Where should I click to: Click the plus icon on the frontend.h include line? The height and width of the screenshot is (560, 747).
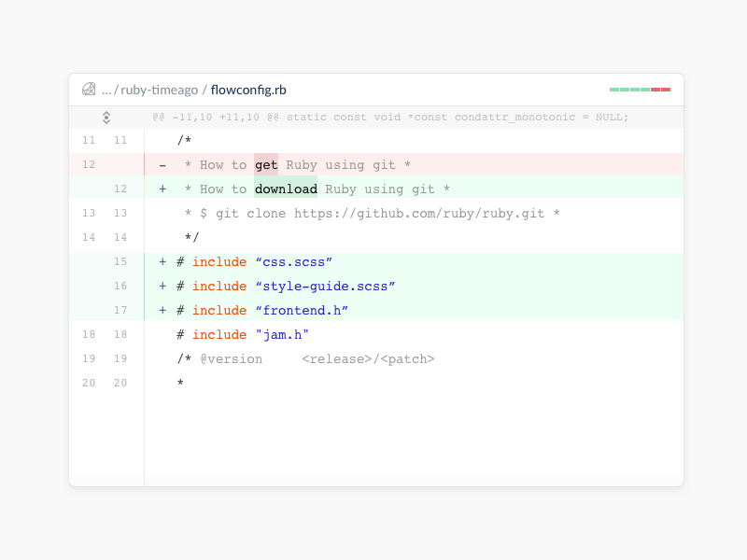tap(162, 310)
